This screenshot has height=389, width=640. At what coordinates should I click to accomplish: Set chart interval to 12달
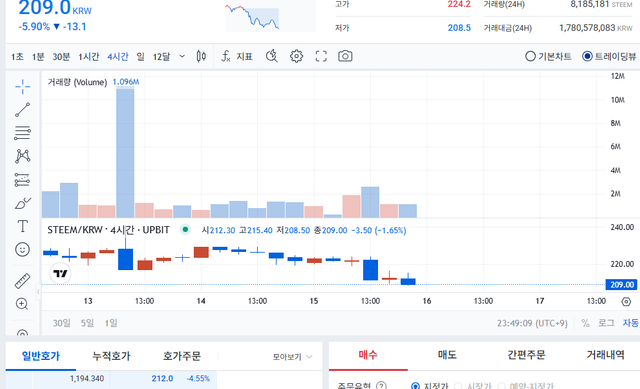(x=161, y=56)
